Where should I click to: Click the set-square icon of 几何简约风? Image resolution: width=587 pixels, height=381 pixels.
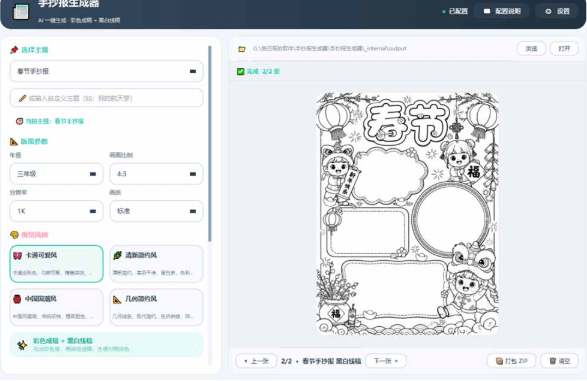tap(117, 299)
